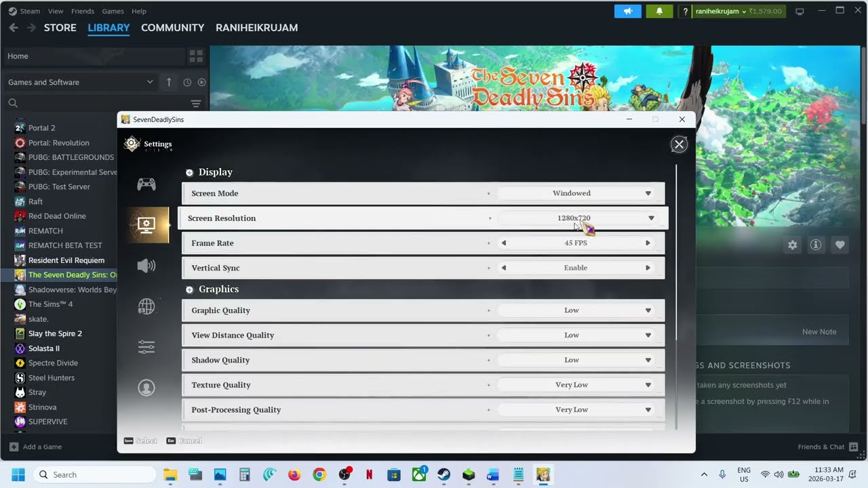The width and height of the screenshot is (868, 488).
Task: Go back with Steam's back arrow
Action: pyautogui.click(x=14, y=28)
